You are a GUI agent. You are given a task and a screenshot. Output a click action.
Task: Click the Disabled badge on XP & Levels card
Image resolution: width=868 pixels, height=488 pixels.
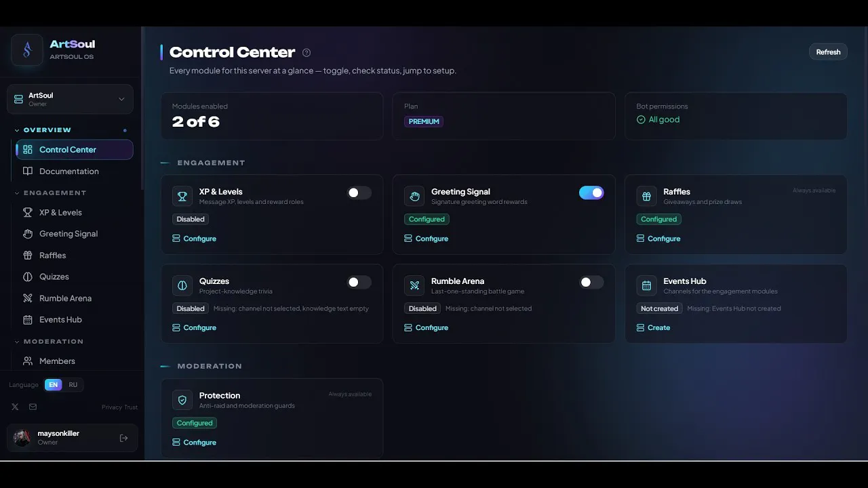[191, 220]
